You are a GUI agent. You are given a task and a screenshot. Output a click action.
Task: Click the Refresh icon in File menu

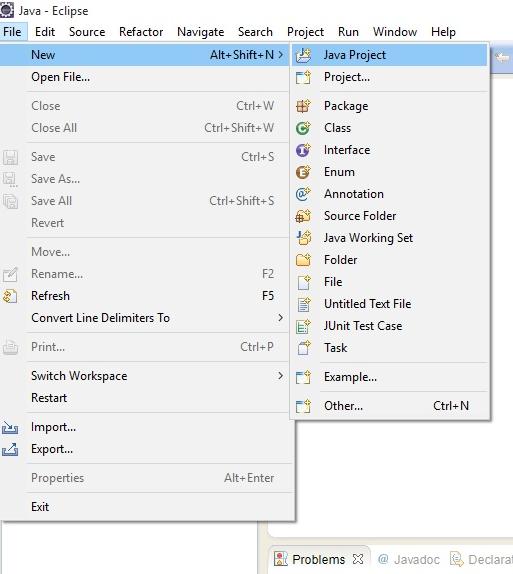tap(10, 296)
